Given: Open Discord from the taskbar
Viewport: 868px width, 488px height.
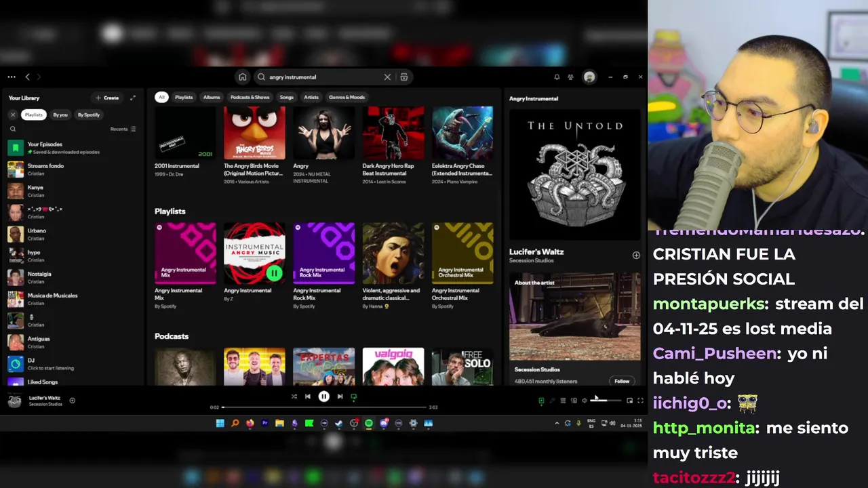Looking at the screenshot, I should tap(384, 424).
